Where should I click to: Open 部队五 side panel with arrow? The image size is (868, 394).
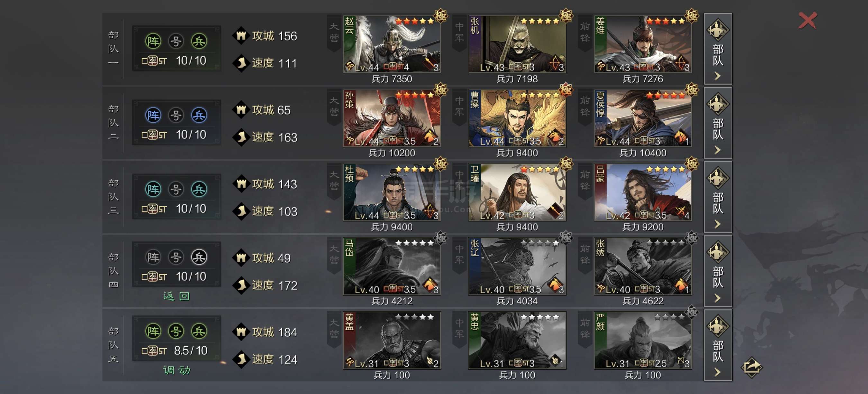coord(718,345)
